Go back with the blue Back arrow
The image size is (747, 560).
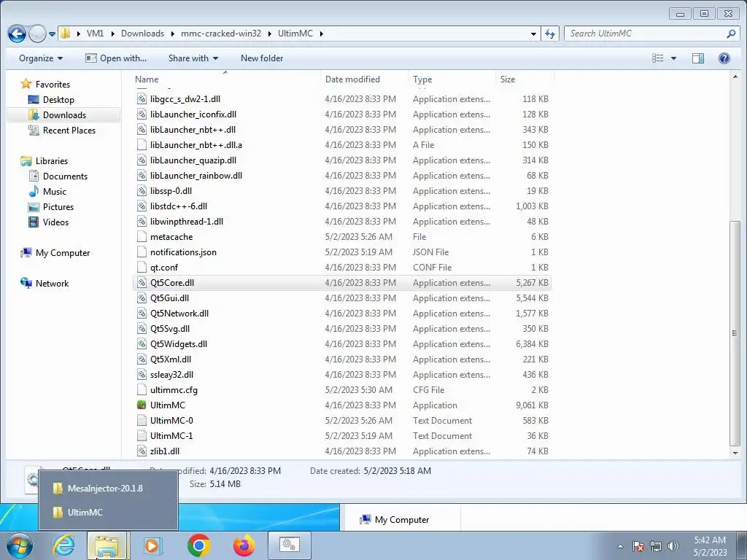point(17,34)
